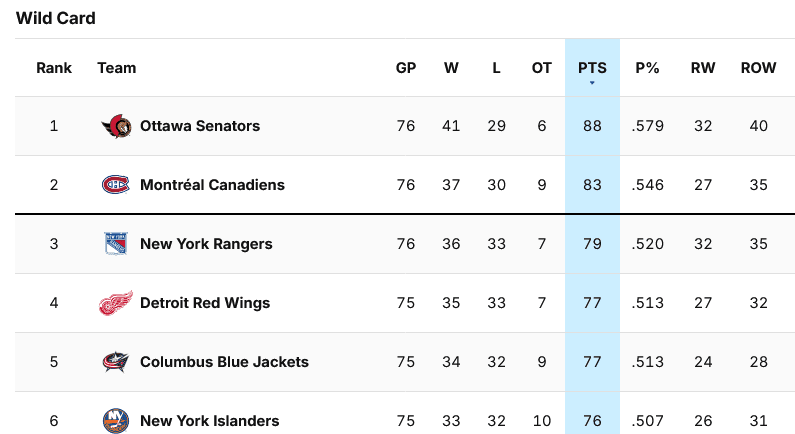Sort by RW column header
The image size is (795, 434).
(703, 68)
